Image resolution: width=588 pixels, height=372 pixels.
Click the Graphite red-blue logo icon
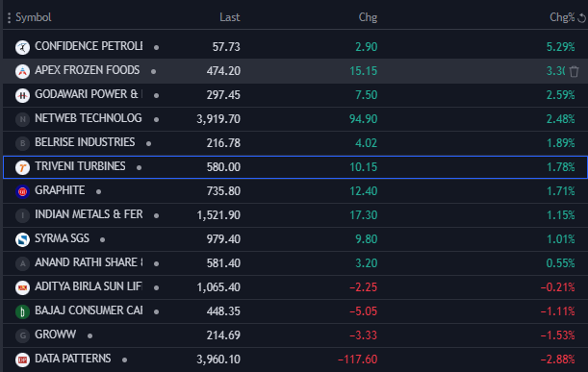22,191
